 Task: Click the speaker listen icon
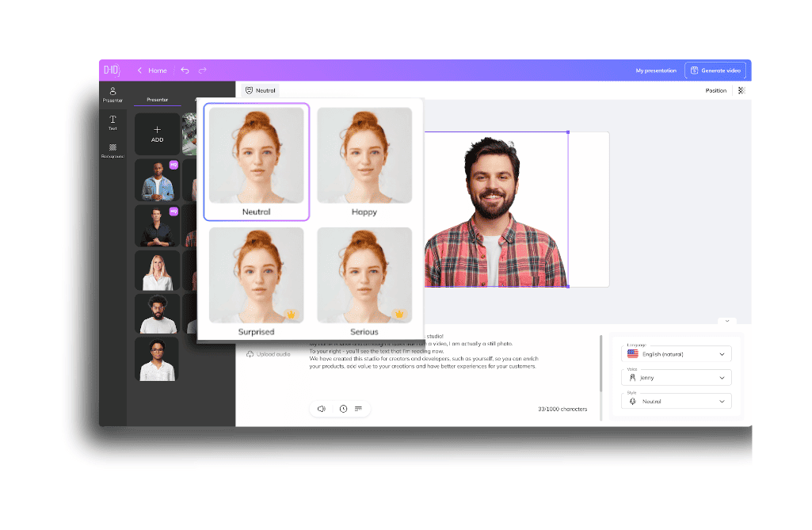click(322, 409)
